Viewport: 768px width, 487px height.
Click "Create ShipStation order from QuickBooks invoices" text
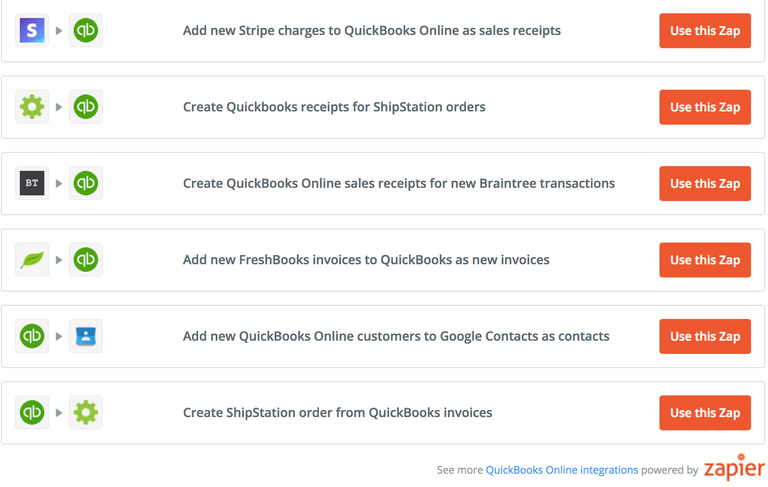point(337,412)
